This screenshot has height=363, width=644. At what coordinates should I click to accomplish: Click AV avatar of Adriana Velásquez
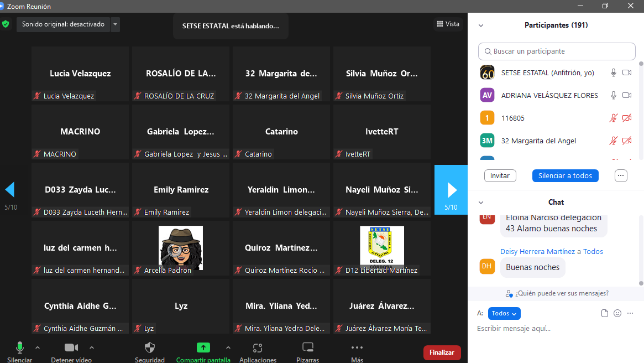click(x=487, y=95)
